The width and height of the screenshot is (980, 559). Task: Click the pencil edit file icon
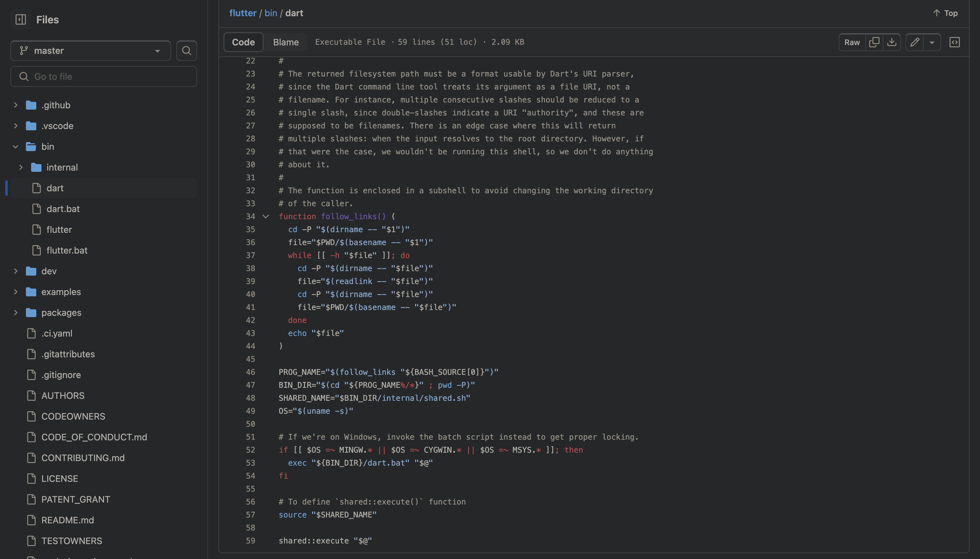(915, 42)
